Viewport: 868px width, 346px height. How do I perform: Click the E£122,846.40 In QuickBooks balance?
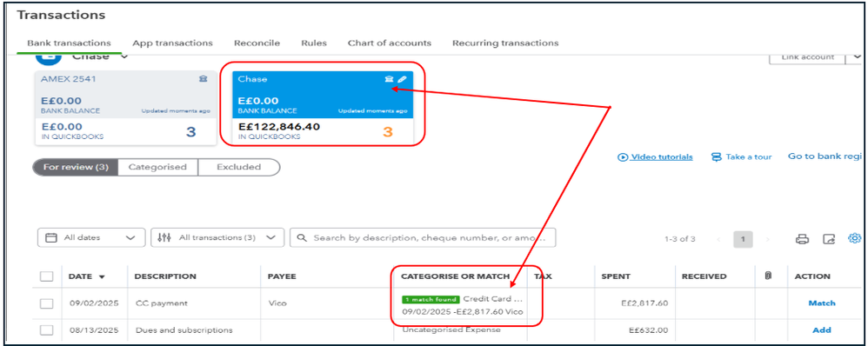pos(279,127)
